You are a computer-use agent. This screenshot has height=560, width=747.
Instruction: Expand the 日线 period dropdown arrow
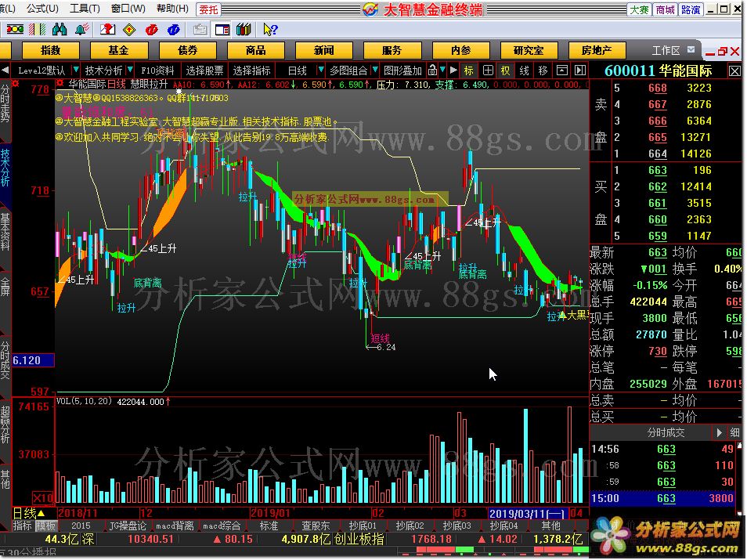(x=320, y=70)
